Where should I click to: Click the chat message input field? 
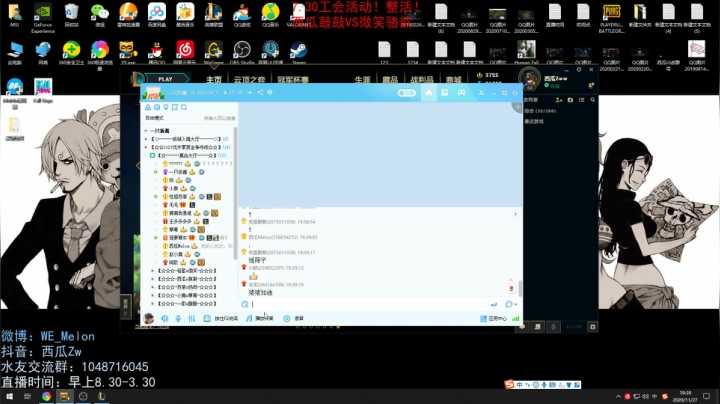369,304
